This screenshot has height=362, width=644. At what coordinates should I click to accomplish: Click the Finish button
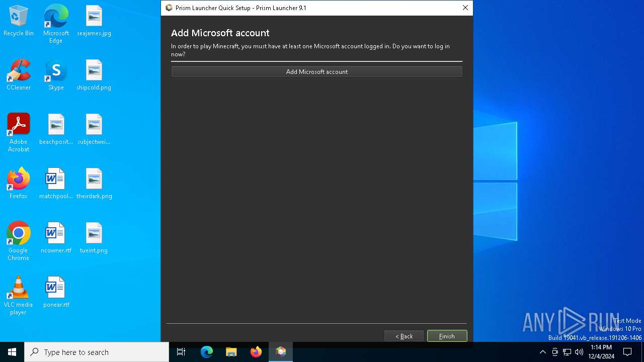[x=447, y=336]
